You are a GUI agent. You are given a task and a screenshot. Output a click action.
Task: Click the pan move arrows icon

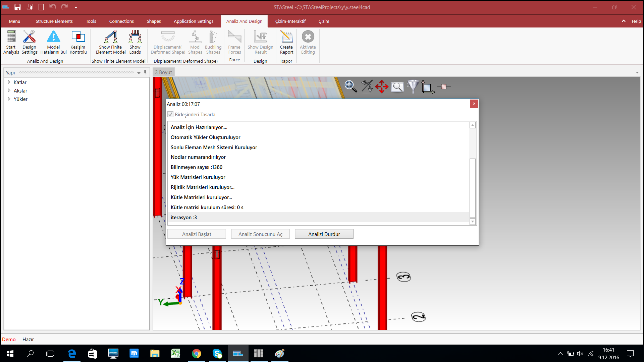[x=382, y=86]
